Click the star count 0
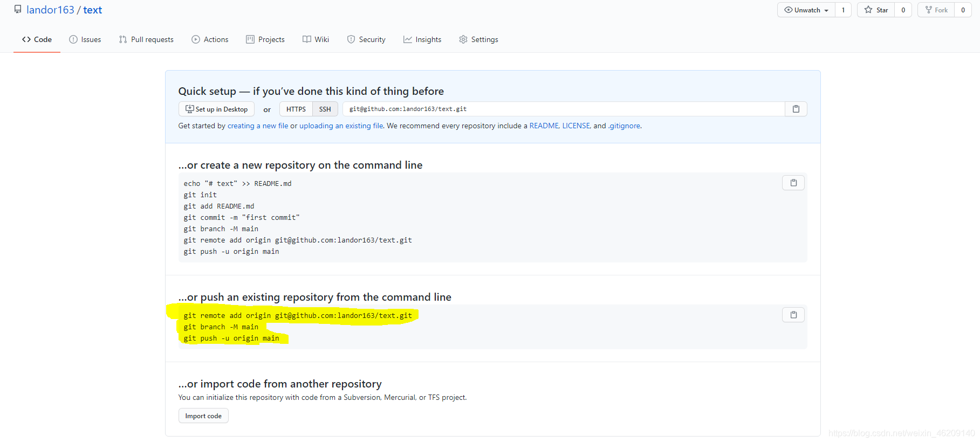Screen dimensions: 980x443 click(903, 10)
